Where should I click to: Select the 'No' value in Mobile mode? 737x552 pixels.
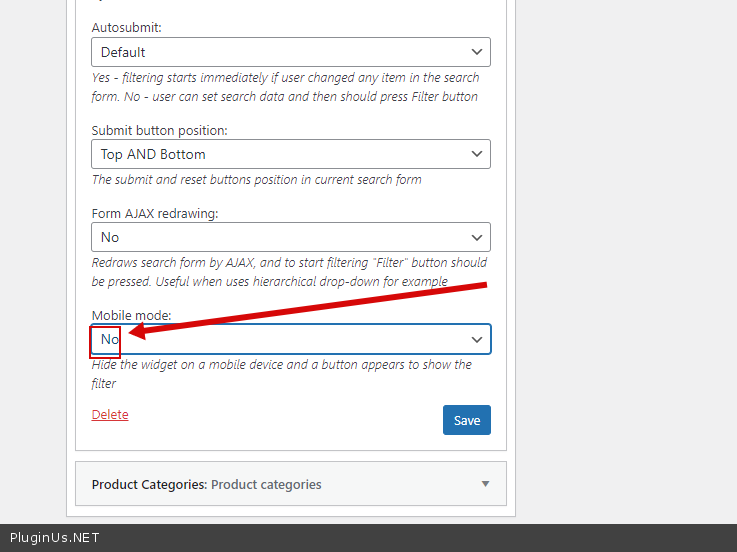pyautogui.click(x=109, y=339)
